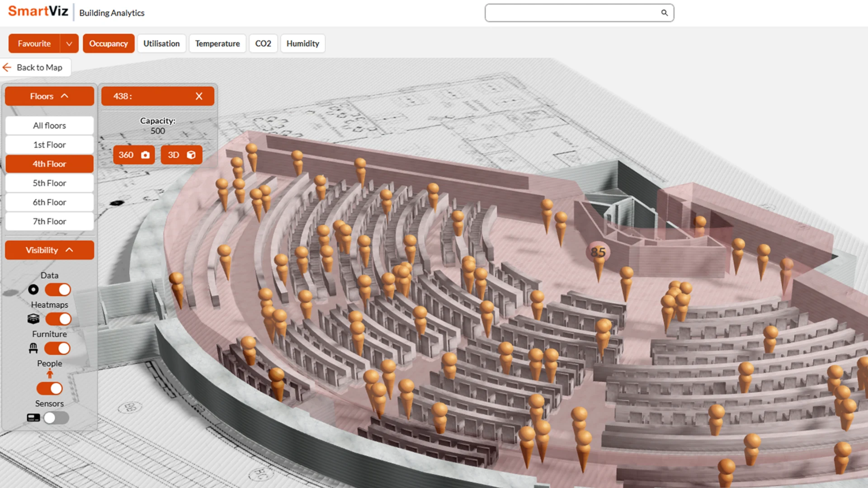Select 7th Floor
The width and height of the screenshot is (868, 488).
50,221
